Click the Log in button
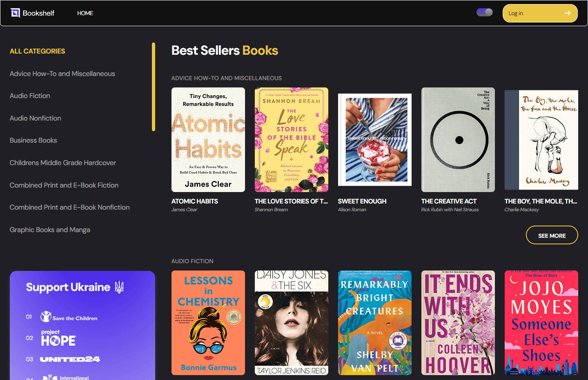 click(x=540, y=13)
